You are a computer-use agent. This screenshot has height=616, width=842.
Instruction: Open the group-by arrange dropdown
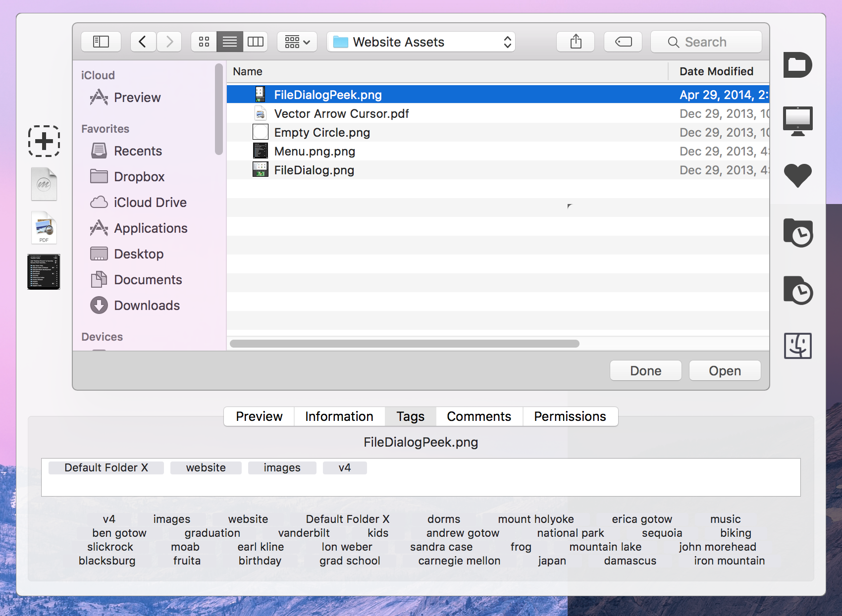tap(297, 42)
